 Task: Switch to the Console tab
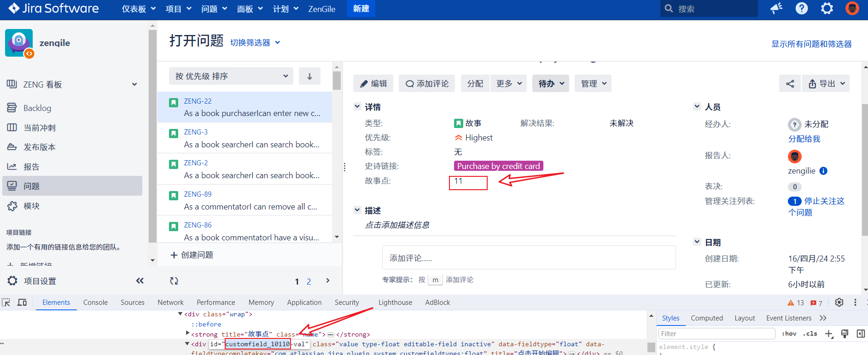click(x=95, y=303)
